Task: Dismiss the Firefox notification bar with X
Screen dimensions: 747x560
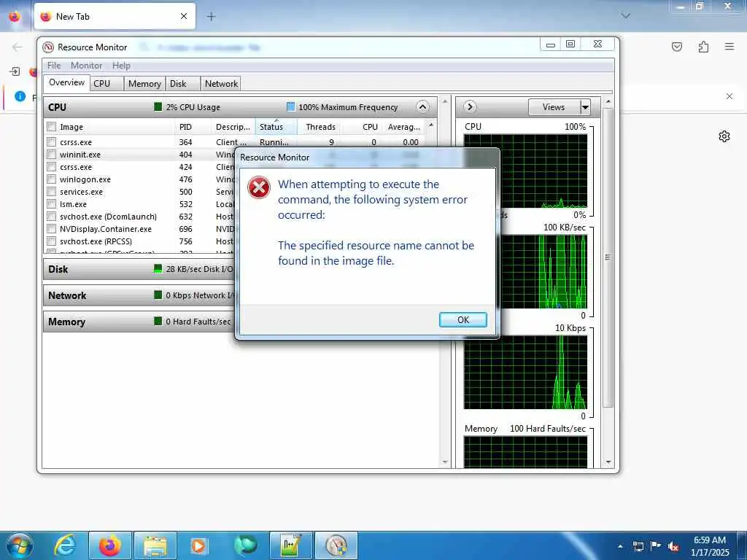Action: pyautogui.click(x=729, y=96)
